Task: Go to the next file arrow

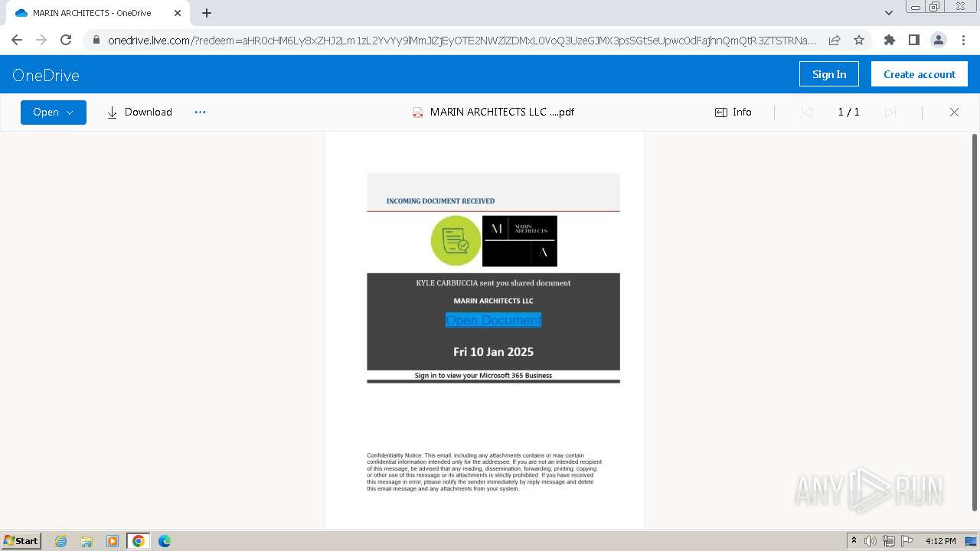Action: coord(890,112)
